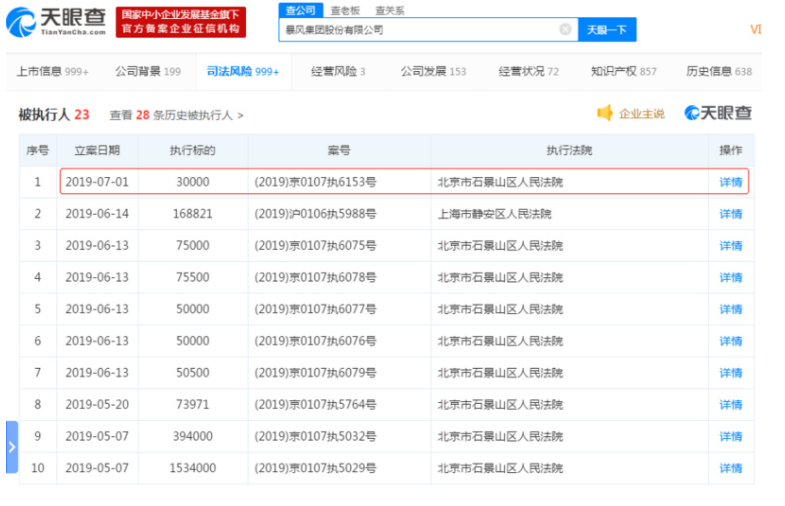This screenshot has width=785, height=506.
Task: Open 详情 for case 京0107执6078号
Action: (x=730, y=278)
